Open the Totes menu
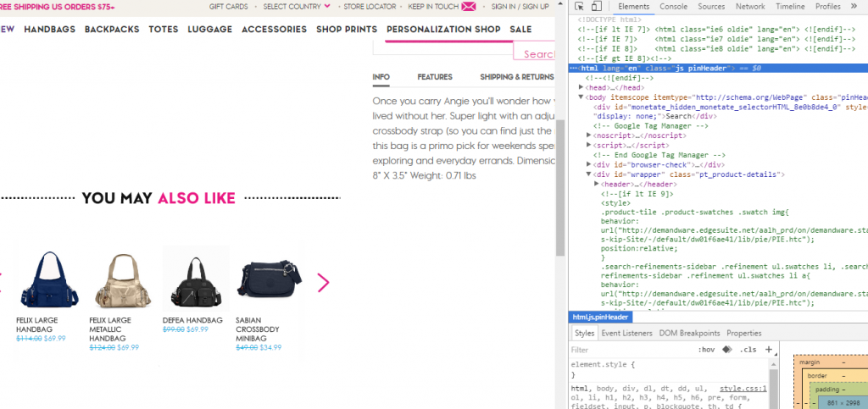Image resolution: width=868 pixels, height=409 pixels. click(x=164, y=30)
